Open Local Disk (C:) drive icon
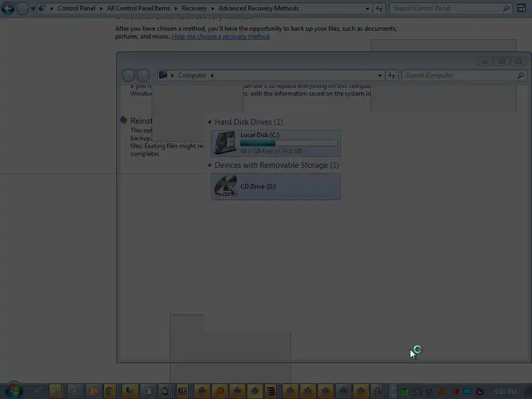The width and height of the screenshot is (532, 399). coord(225,143)
